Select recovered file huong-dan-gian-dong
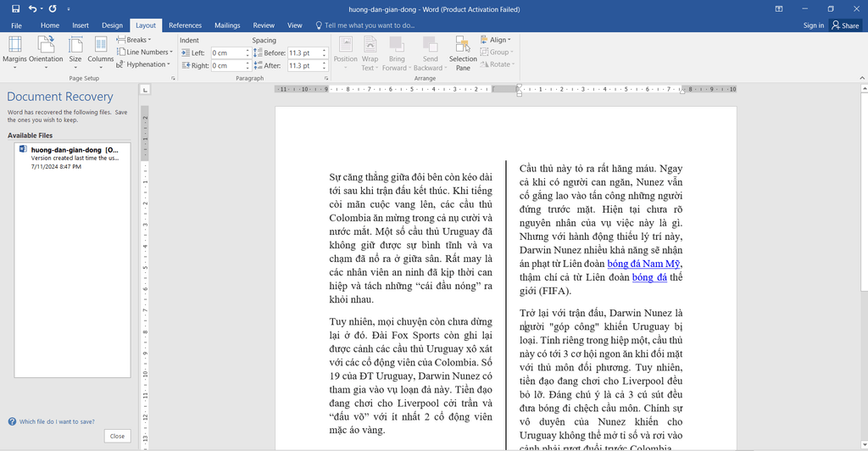 coord(73,158)
